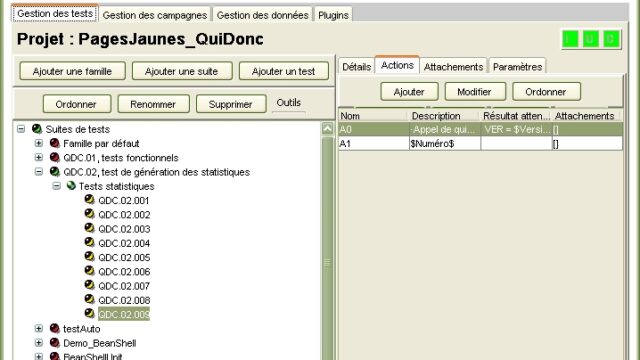Click the QDC.02 family icon
This screenshot has height=360, width=640.
coord(55,172)
